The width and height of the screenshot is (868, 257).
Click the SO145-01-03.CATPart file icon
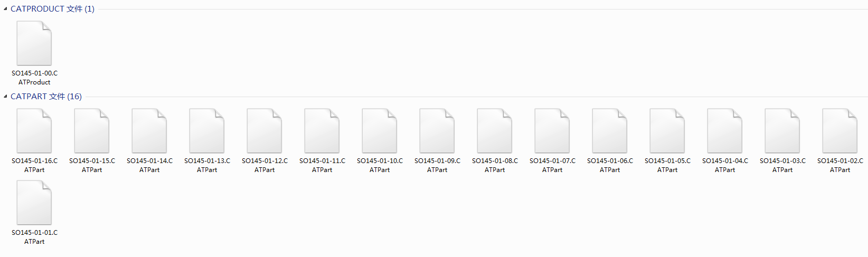782,131
